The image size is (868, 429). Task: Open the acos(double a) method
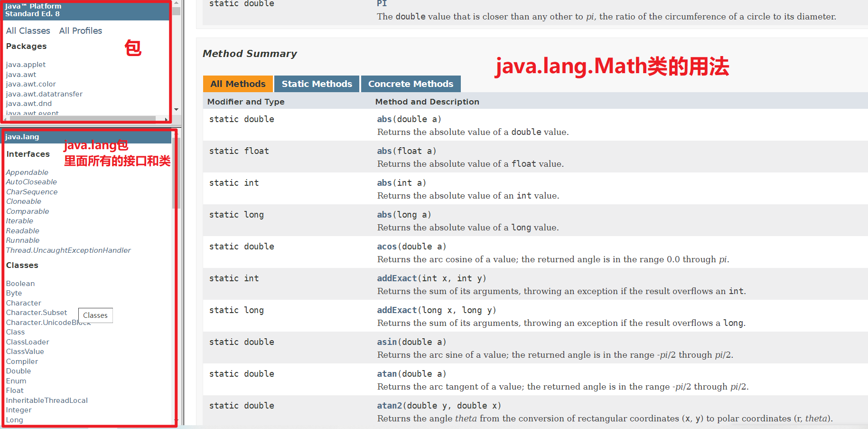pos(387,247)
